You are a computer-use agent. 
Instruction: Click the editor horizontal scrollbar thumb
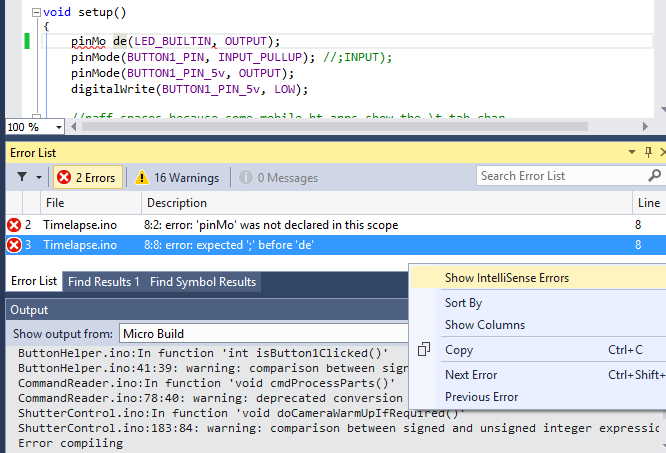335,127
